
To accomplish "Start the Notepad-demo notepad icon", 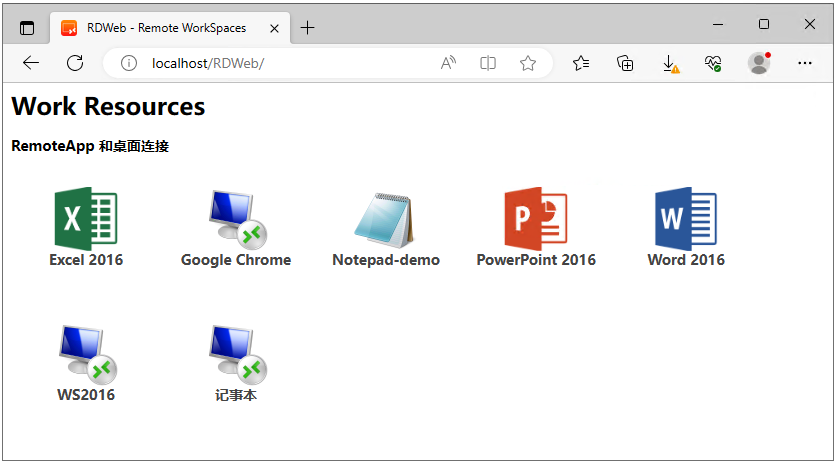I will pyautogui.click(x=385, y=220).
